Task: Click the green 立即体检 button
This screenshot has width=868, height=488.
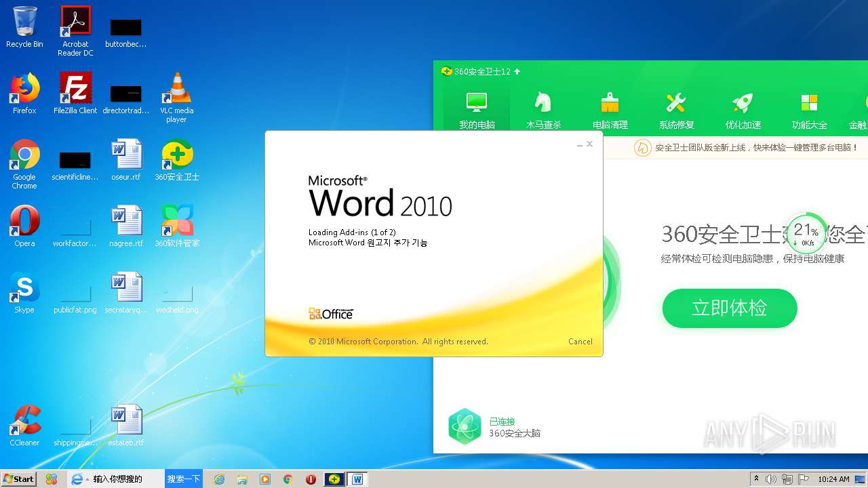Action: 730,308
